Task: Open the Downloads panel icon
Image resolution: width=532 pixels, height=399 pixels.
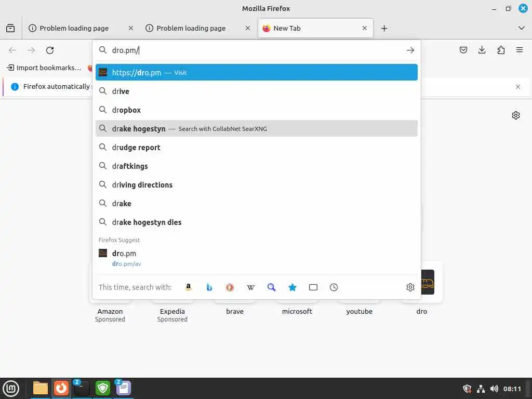Action: 482,50
